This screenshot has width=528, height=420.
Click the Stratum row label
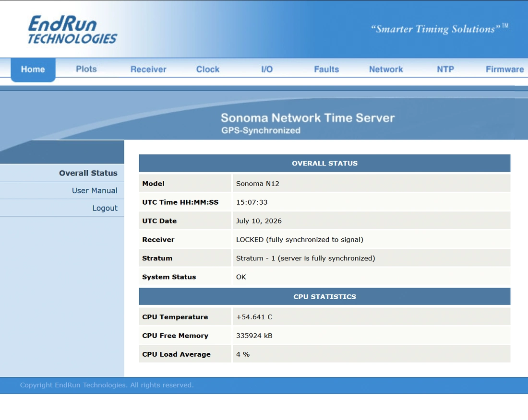click(157, 258)
